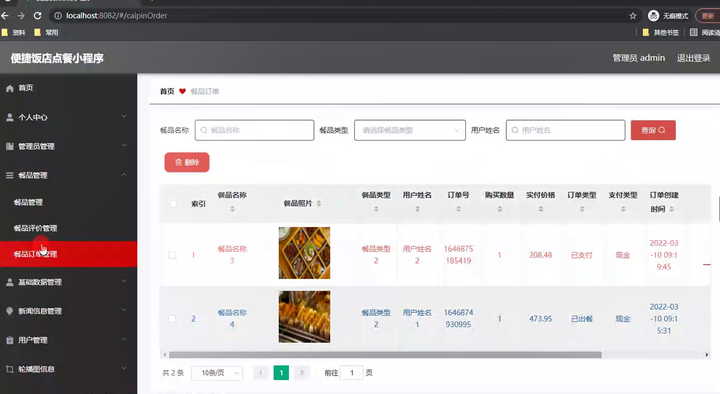Viewport: 720px width, 394px height.
Task: Sort the table by 订单创建时间 column
Action: [671, 209]
